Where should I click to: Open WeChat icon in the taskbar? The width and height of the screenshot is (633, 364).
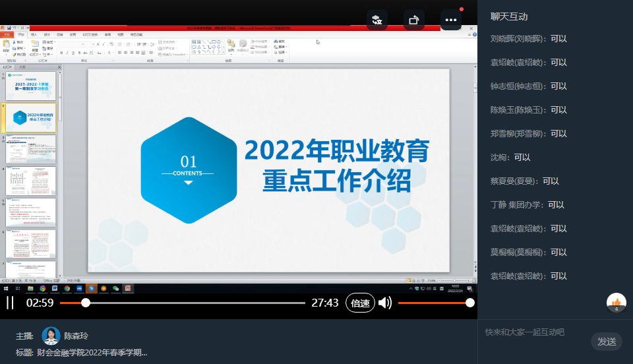[115, 288]
